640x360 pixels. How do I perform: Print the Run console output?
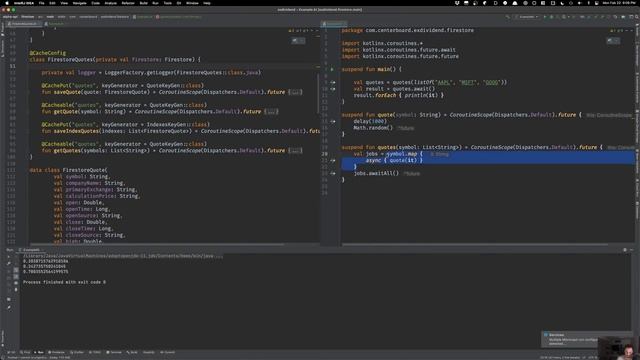coord(16,283)
